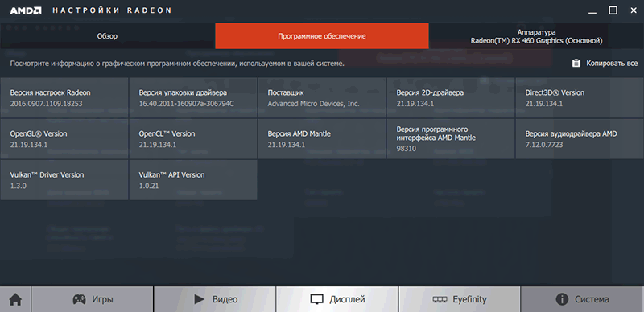Screen dimensions: 644x312
Task: Select the Vulkan API Version tile
Action: click(193, 180)
